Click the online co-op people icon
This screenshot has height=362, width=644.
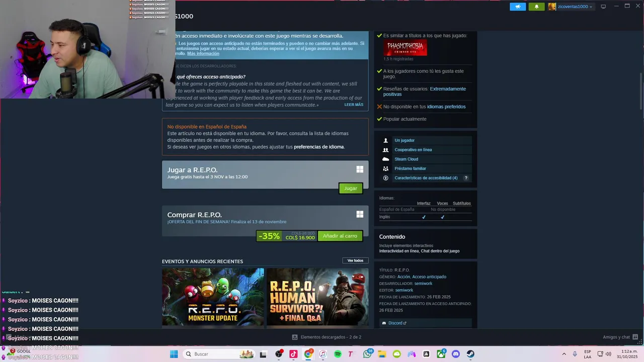point(386,150)
